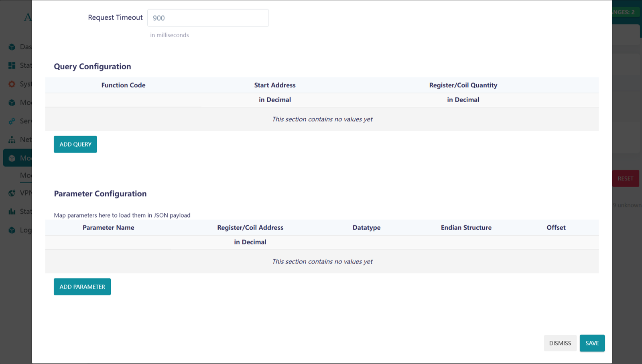Select the highlighted Modbus sidebar icon

(x=12, y=158)
